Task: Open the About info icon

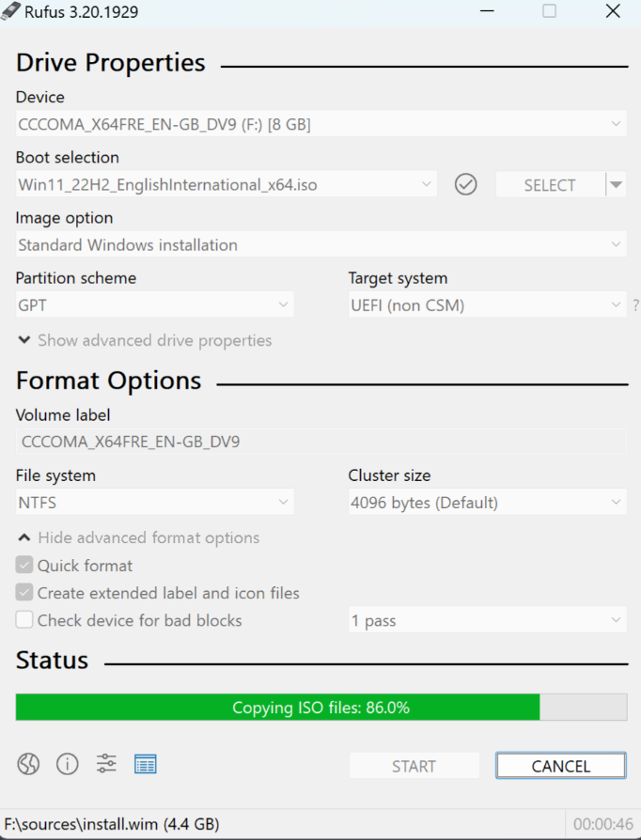Action: pyautogui.click(x=68, y=764)
